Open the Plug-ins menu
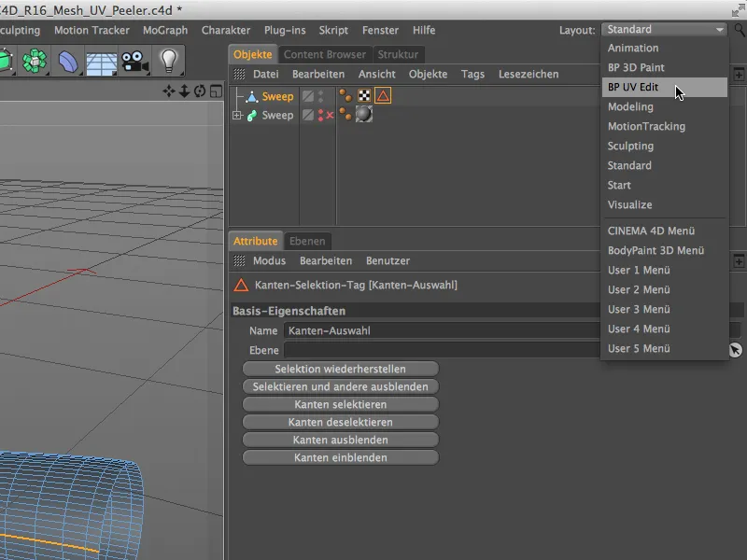 tap(285, 30)
